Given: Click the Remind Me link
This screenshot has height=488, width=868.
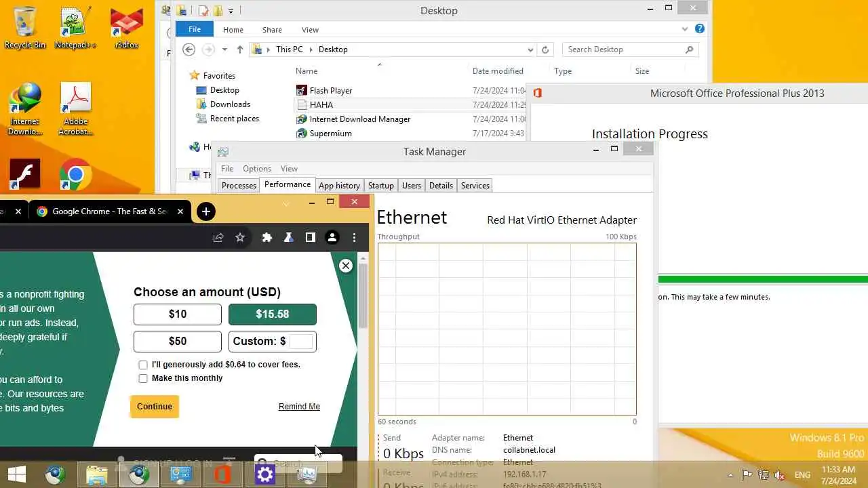Looking at the screenshot, I should tap(299, 407).
